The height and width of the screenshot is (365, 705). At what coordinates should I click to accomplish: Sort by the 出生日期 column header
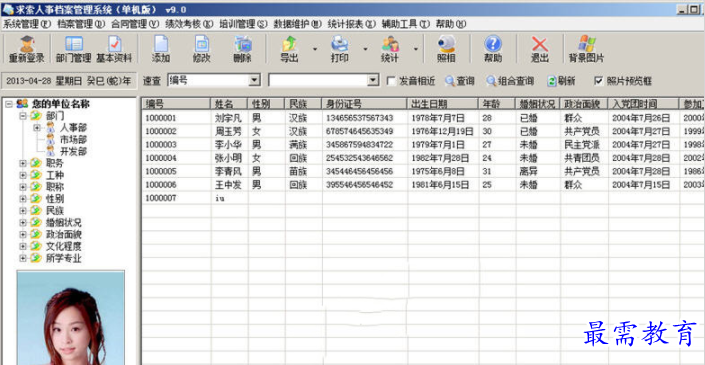point(443,104)
